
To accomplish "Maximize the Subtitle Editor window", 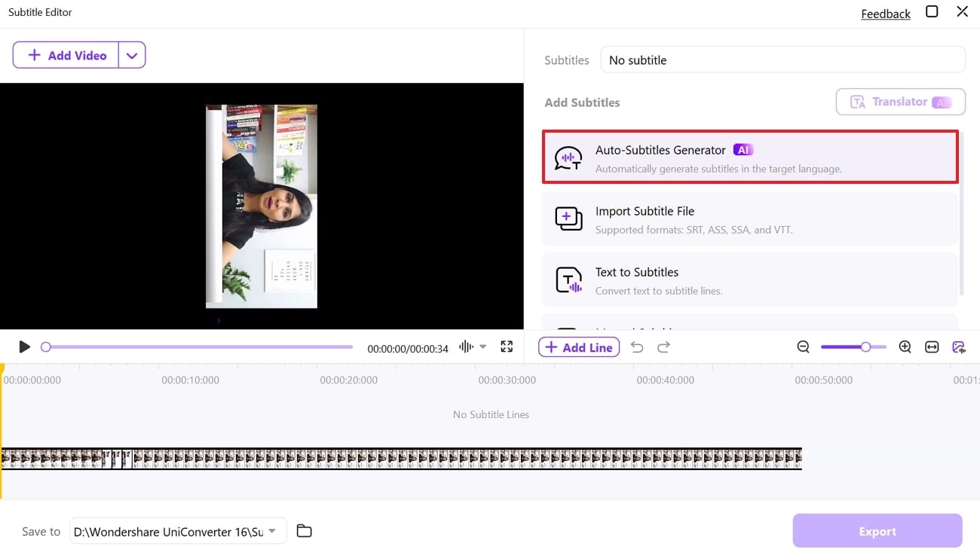I will (x=932, y=11).
